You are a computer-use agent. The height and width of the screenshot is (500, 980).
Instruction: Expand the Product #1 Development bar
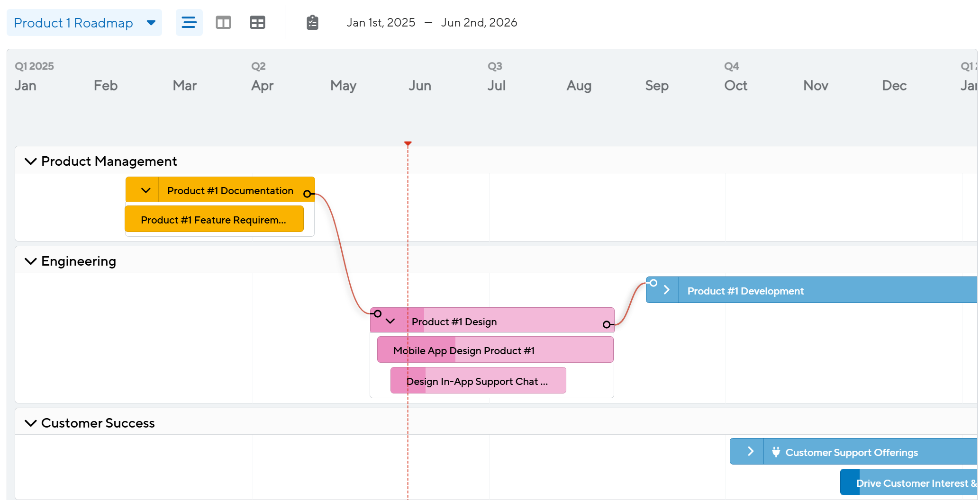pos(666,290)
